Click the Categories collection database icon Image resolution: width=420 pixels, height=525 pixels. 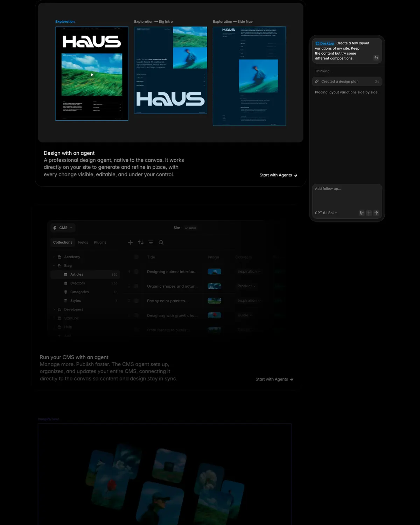(66, 292)
